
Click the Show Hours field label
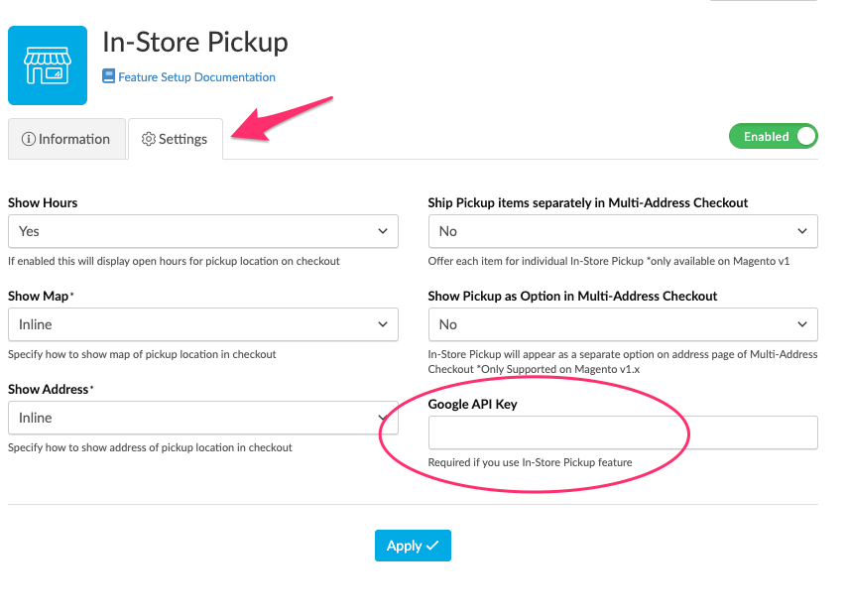tap(43, 202)
